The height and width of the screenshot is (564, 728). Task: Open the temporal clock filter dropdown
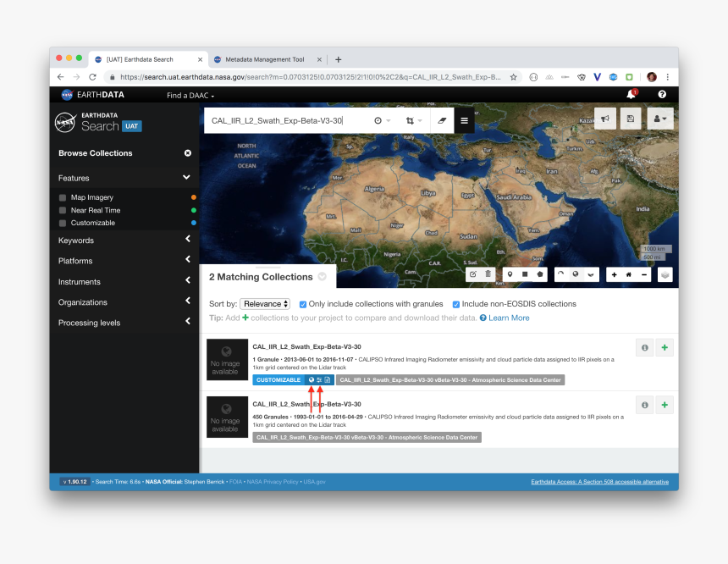pos(382,120)
